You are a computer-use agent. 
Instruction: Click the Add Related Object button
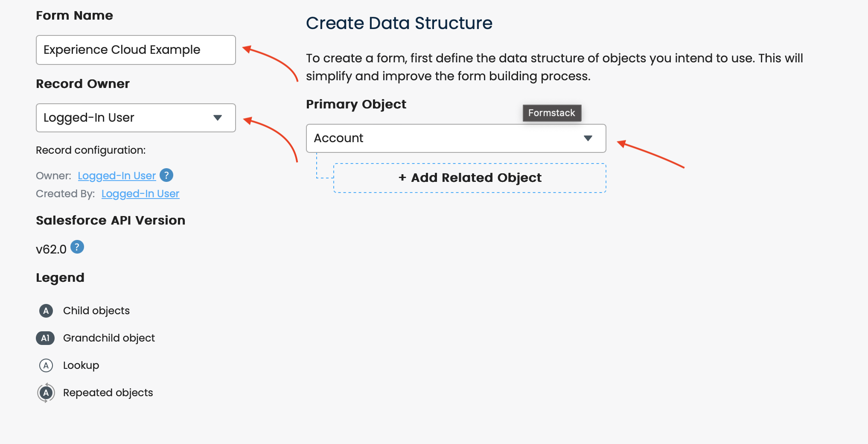(469, 178)
